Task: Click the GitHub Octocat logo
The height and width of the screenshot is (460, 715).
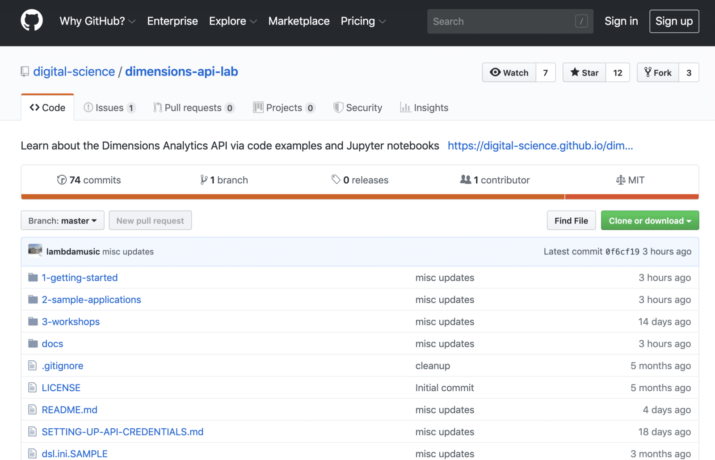Action: [x=30, y=21]
